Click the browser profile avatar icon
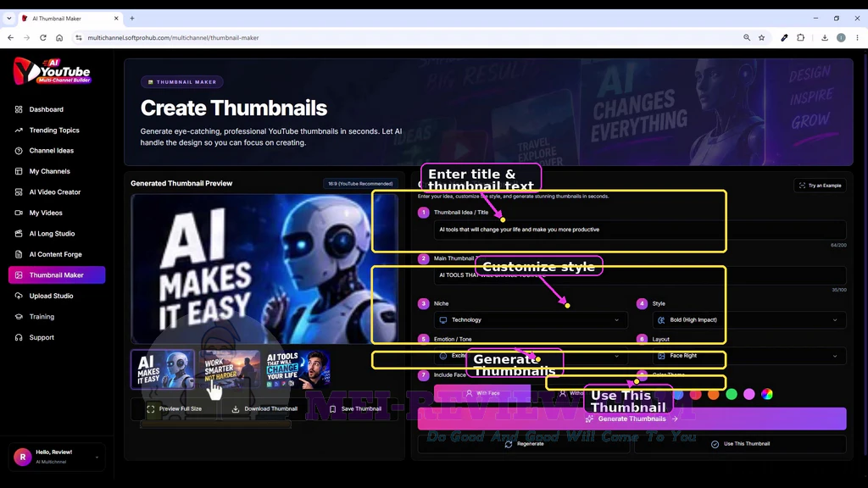This screenshot has height=488, width=868. (841, 37)
